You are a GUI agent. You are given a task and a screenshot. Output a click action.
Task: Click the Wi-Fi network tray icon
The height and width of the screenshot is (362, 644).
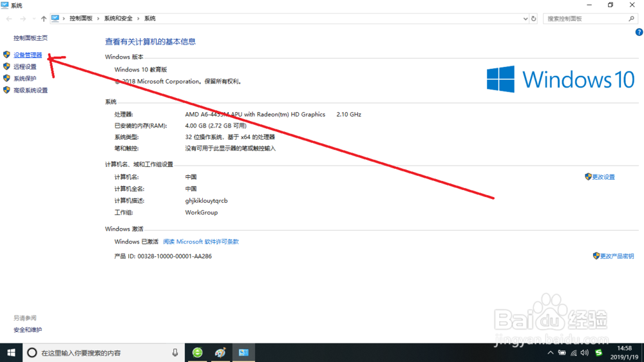(x=574, y=352)
